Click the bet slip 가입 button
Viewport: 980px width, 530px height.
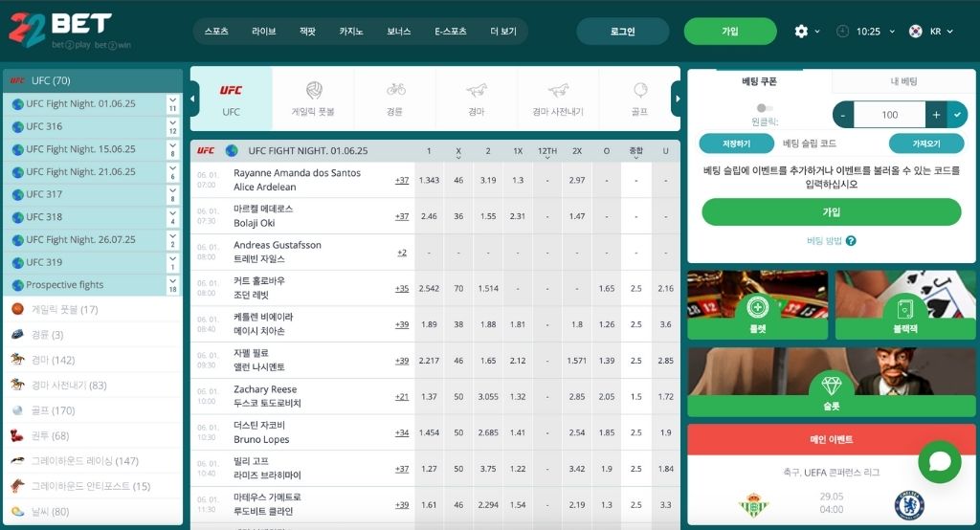pyautogui.click(x=832, y=211)
